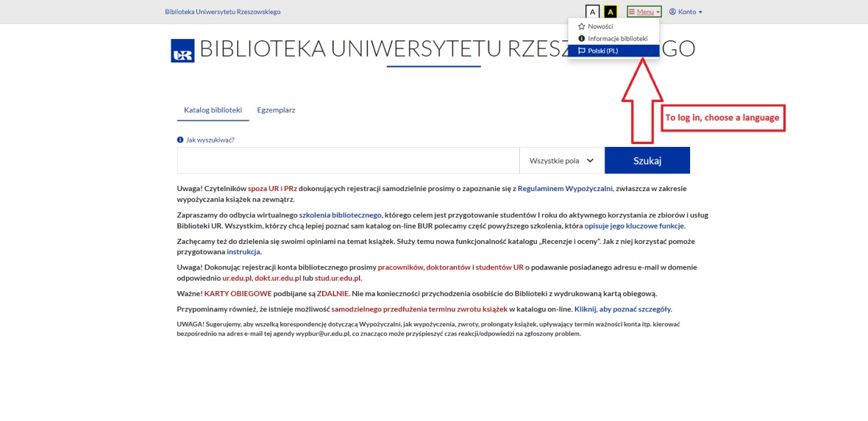Click the pracowników link

click(x=401, y=267)
